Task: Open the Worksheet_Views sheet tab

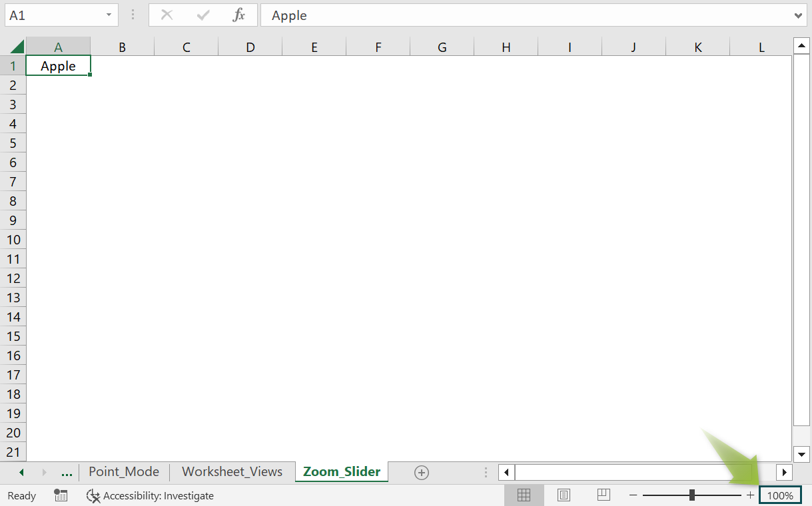Action: 232,472
